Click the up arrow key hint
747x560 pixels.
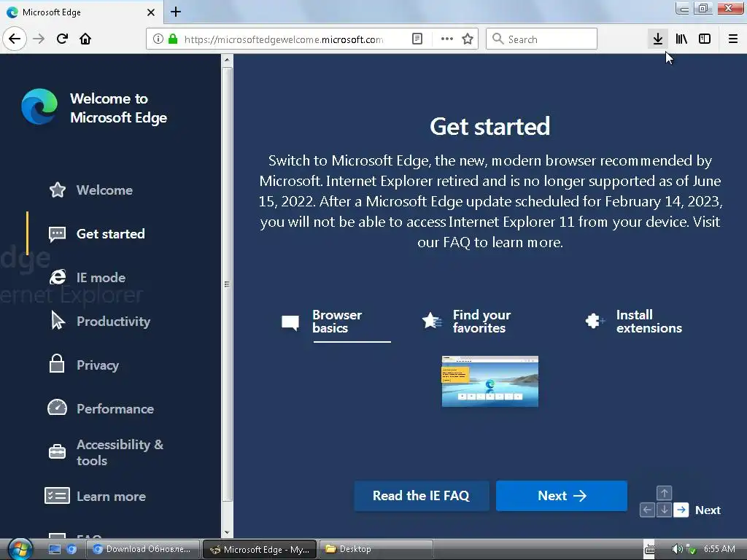tap(664, 493)
